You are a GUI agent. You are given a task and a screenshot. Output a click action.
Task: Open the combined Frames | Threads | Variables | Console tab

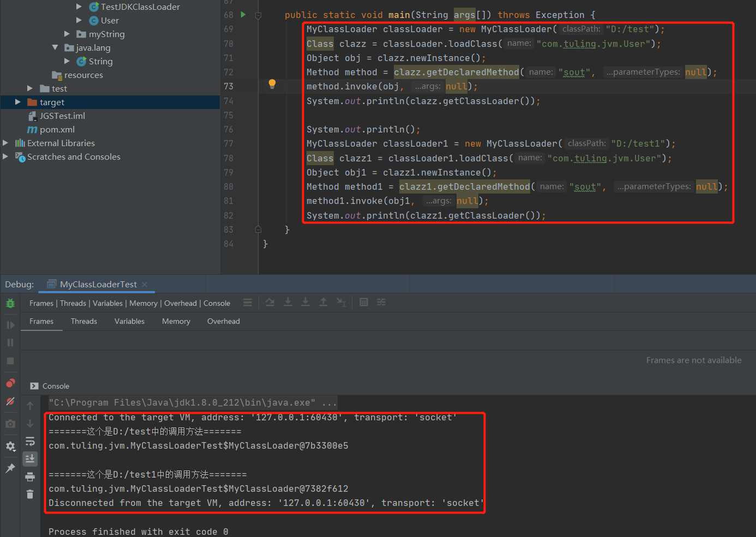point(130,303)
